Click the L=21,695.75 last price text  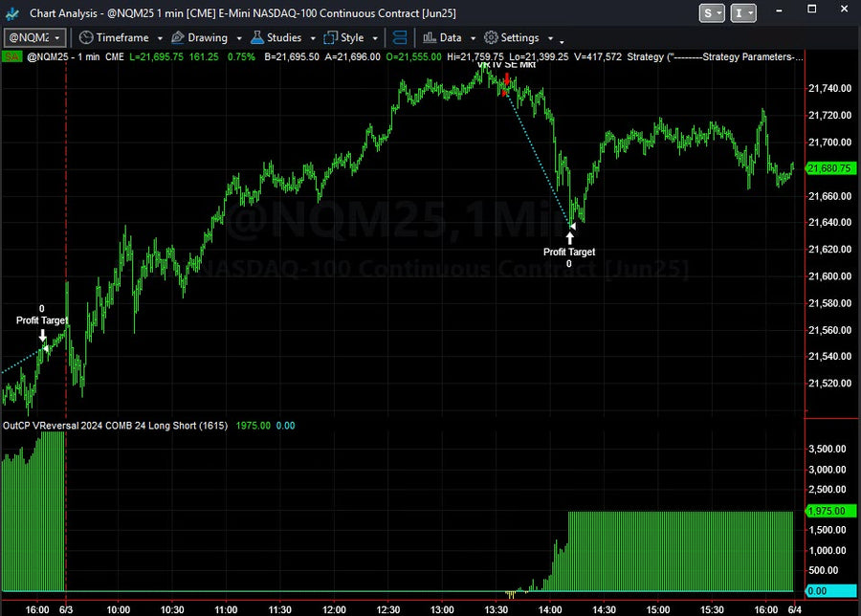(x=157, y=56)
